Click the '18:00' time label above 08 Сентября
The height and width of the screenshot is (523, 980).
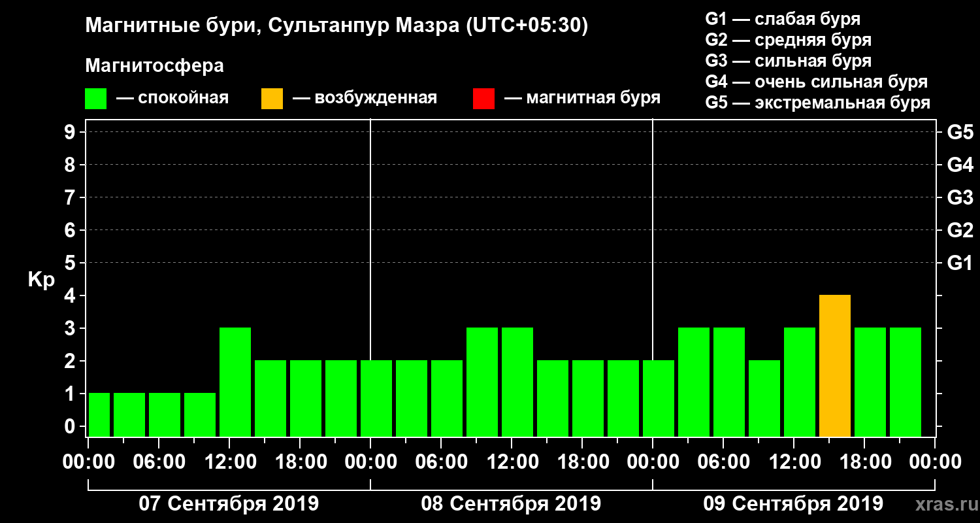(x=582, y=462)
